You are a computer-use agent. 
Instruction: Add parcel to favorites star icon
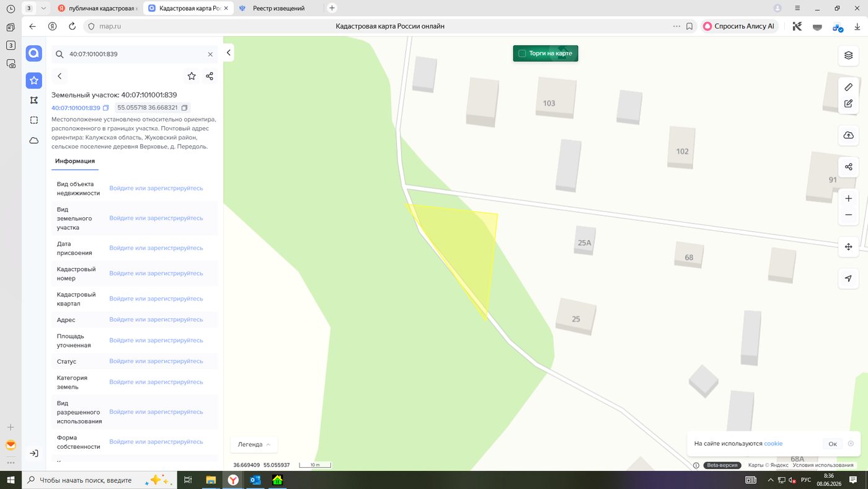pos(192,76)
